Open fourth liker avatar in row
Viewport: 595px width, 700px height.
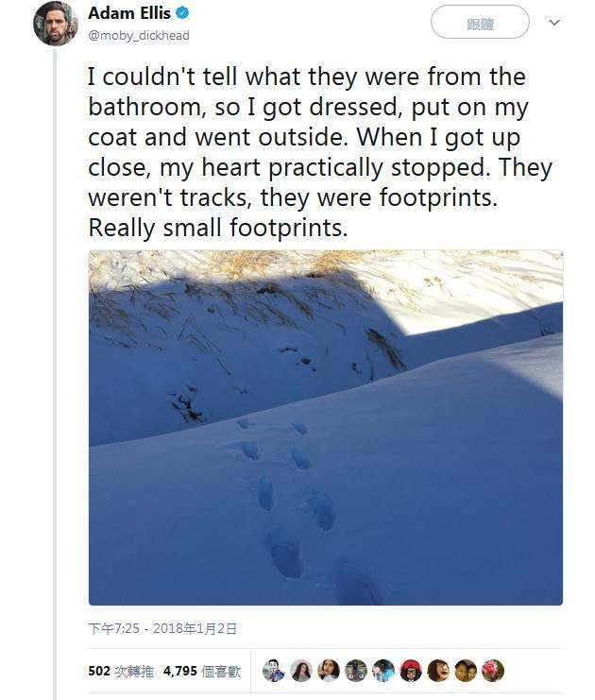pos(356,671)
